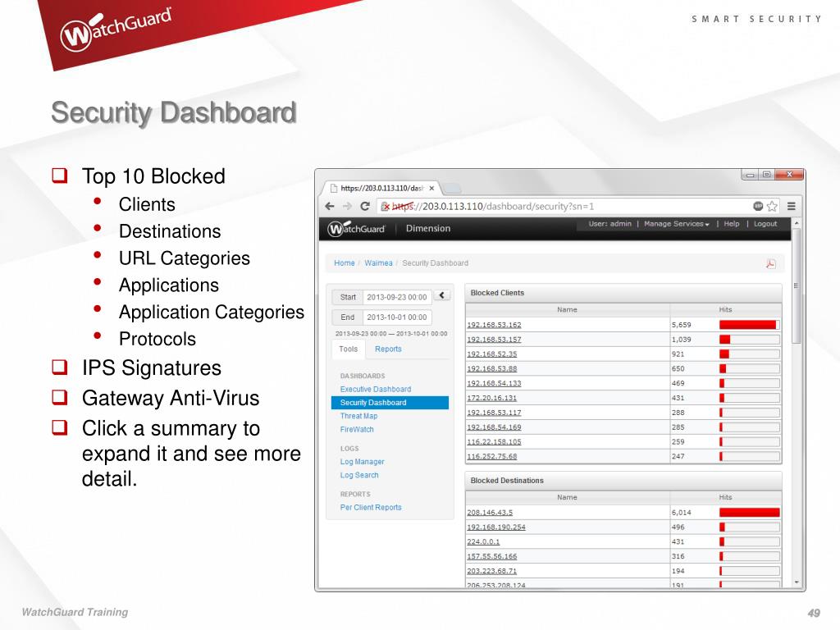Click the hits bar for 192.168.53.162
The image size is (840, 630).
[x=749, y=325]
